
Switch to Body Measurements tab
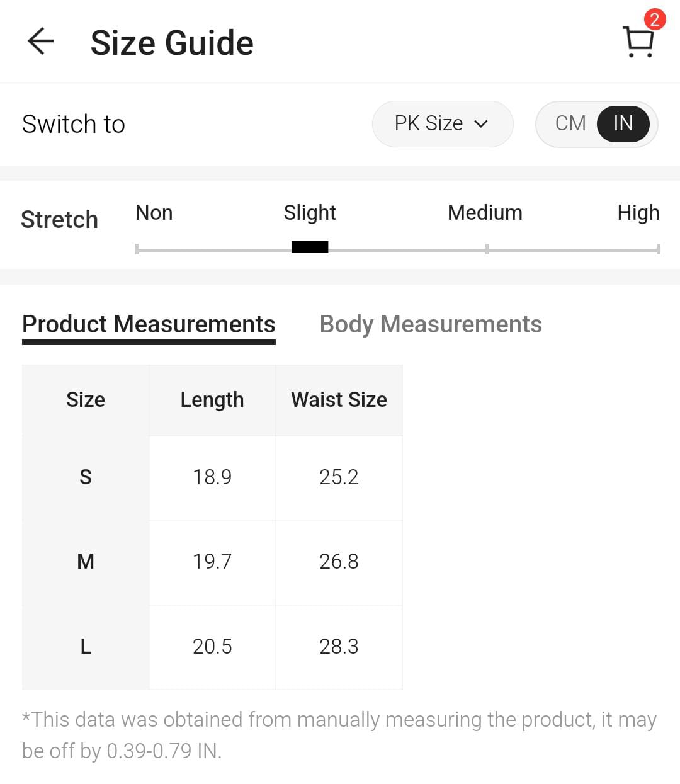431,324
